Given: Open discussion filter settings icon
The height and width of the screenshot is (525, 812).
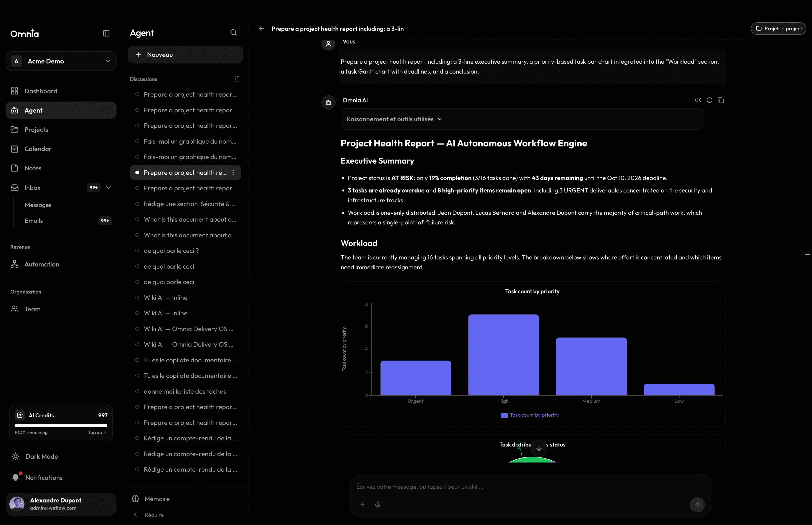Looking at the screenshot, I should tap(237, 79).
